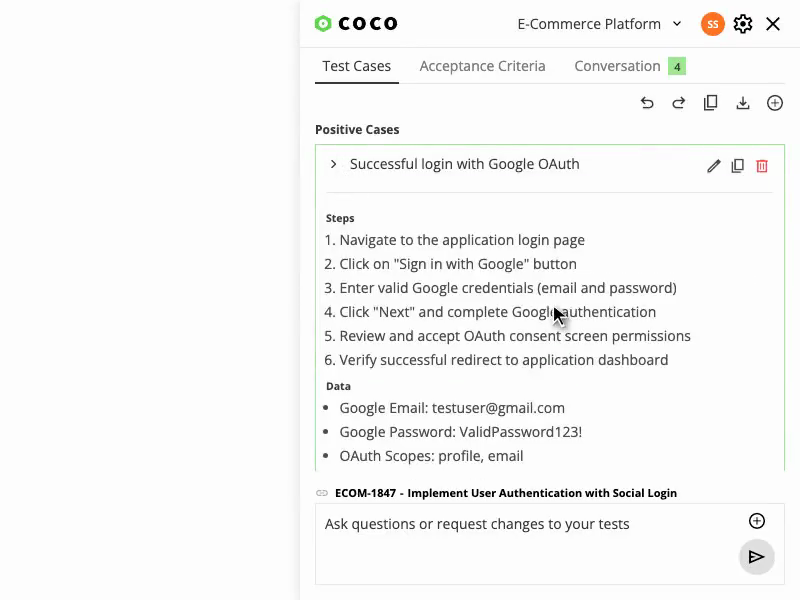Screen dimensions: 800x600
Task: Duplicate the Google OAuth test case
Action: [738, 166]
